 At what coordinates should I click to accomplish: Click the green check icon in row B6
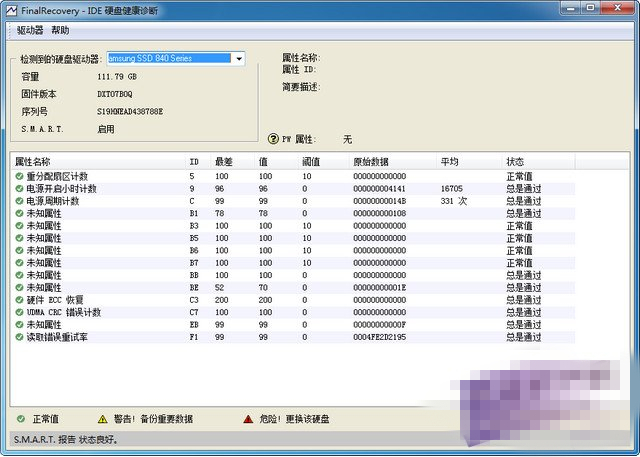point(19,250)
